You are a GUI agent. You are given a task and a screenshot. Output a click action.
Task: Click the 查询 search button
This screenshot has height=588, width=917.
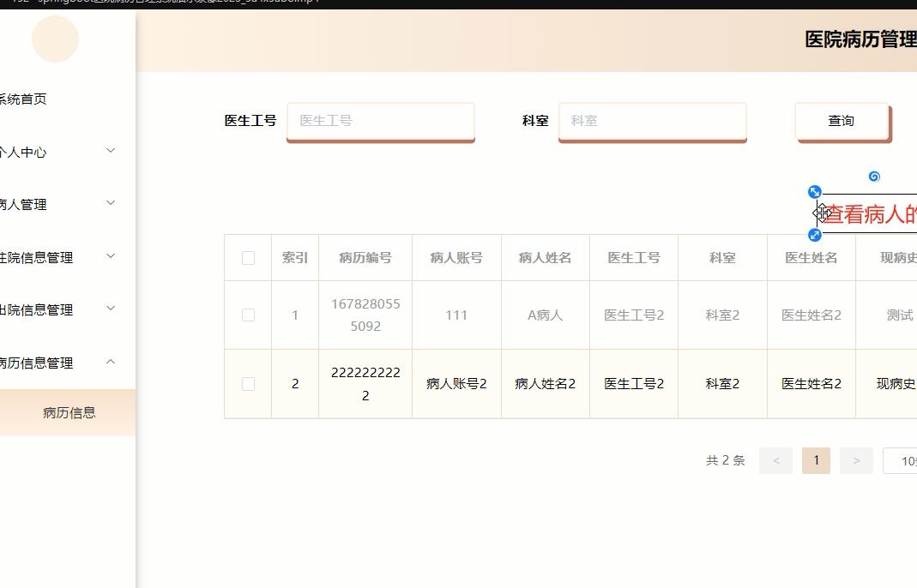(x=841, y=121)
